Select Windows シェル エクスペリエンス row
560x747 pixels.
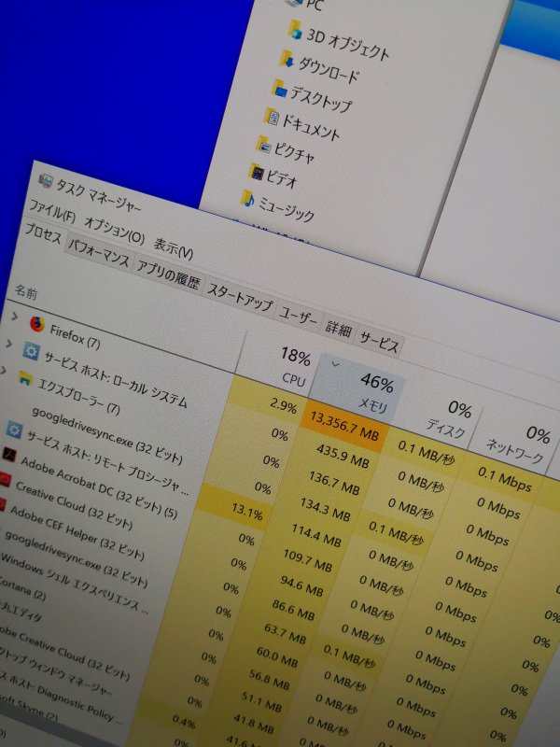tap(76, 582)
